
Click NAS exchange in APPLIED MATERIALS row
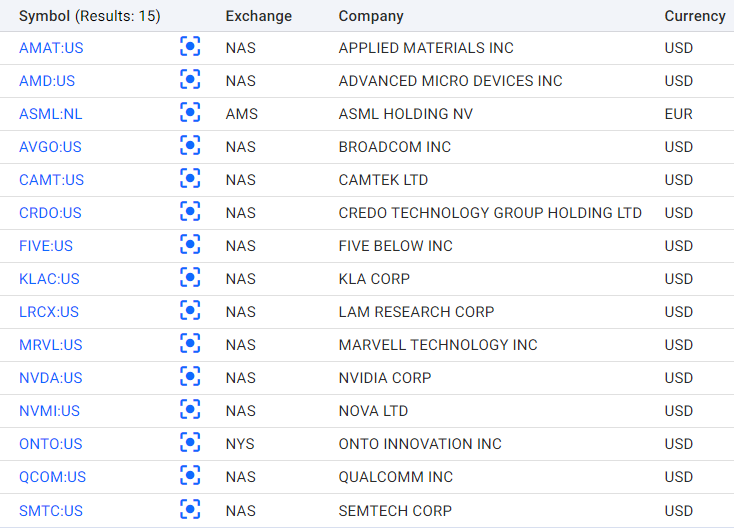point(241,48)
